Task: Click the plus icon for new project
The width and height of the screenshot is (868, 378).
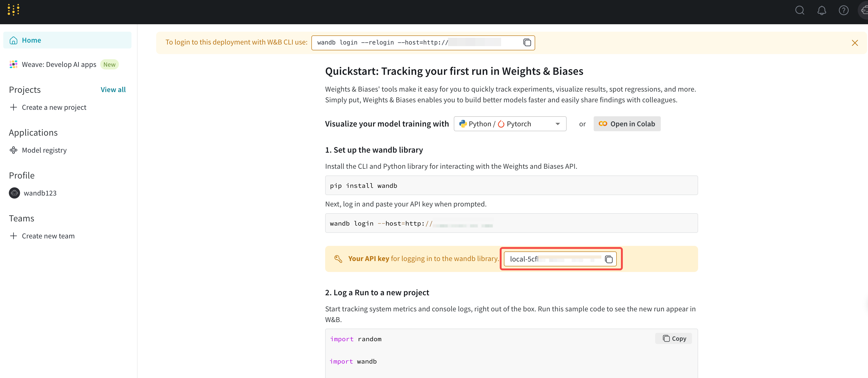Action: click(x=14, y=107)
